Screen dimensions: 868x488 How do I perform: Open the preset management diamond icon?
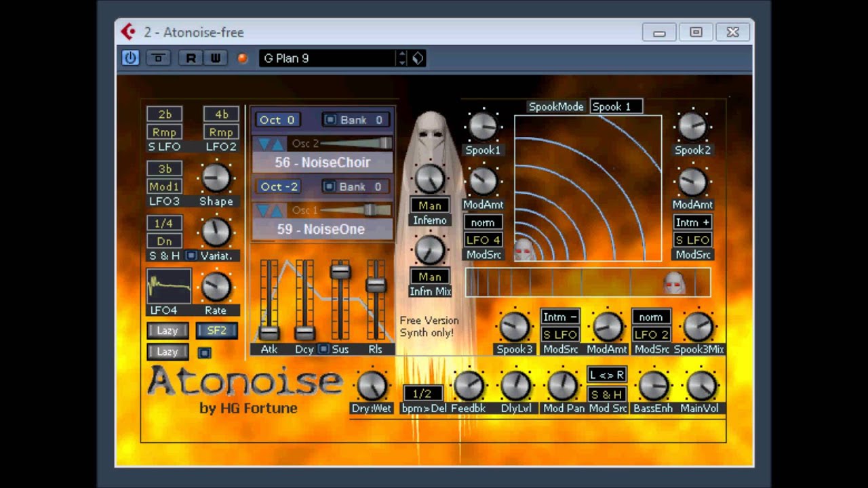418,58
